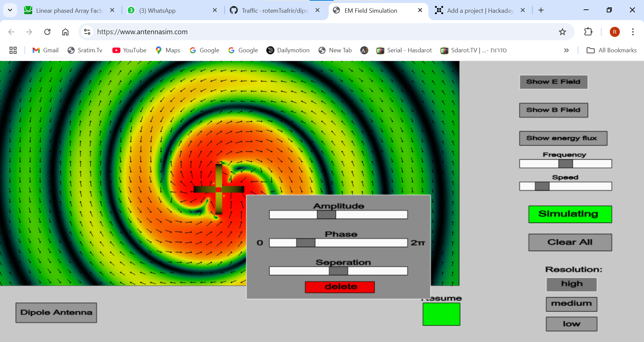Viewport: 644px width, 342px height.
Task: Open the YouTube bookmark
Action: tap(129, 50)
